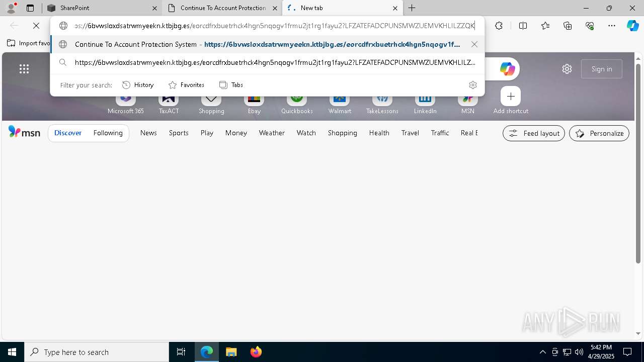This screenshot has width=644, height=362.
Task: Open address bar search settings gear
Action: (x=472, y=85)
